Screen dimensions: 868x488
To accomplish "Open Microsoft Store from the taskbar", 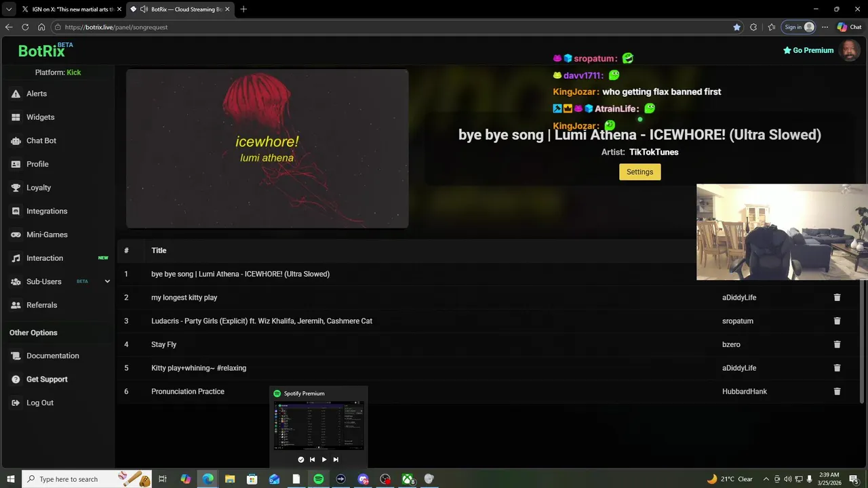I will coord(252,479).
